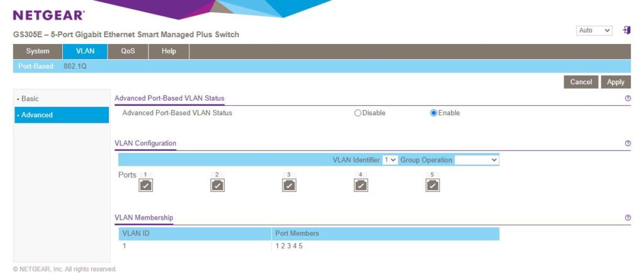
Task: Go to the 802.1Q submenu
Action: [75, 66]
